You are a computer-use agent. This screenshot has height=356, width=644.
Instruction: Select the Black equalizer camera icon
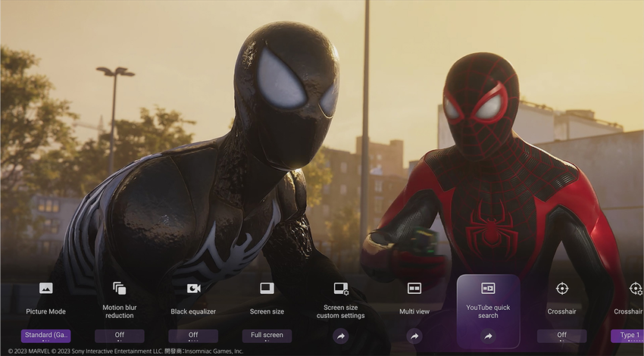pos(193,289)
